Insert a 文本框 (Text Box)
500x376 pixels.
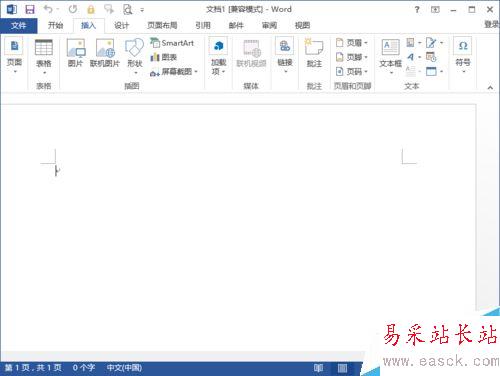[390, 56]
